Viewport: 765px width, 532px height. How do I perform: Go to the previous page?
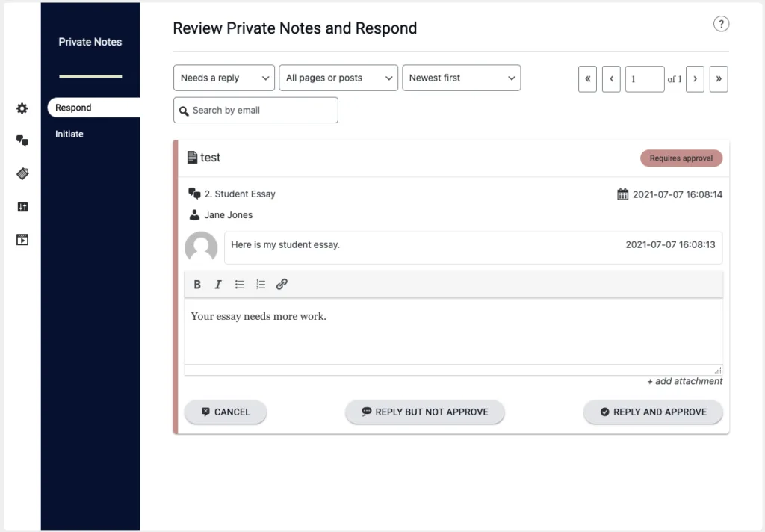pyautogui.click(x=611, y=79)
